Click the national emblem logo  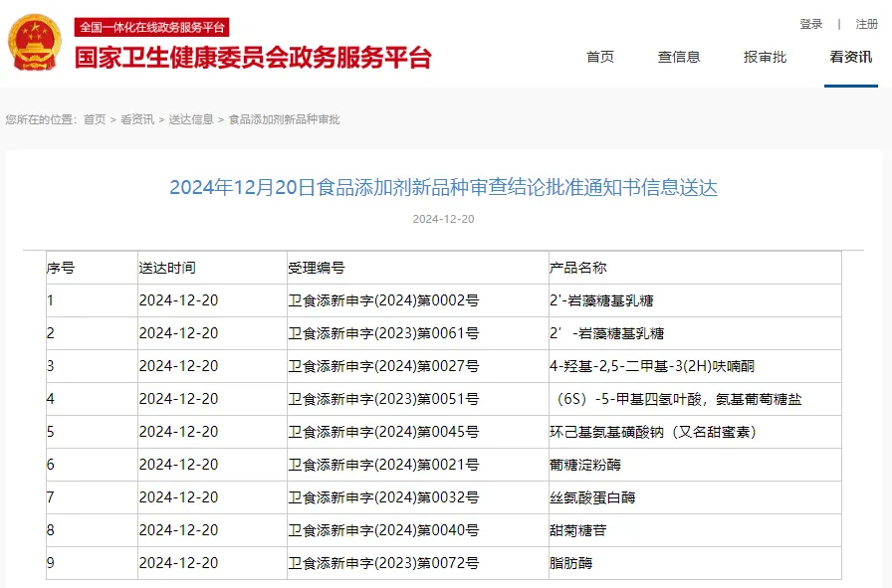pos(35,43)
